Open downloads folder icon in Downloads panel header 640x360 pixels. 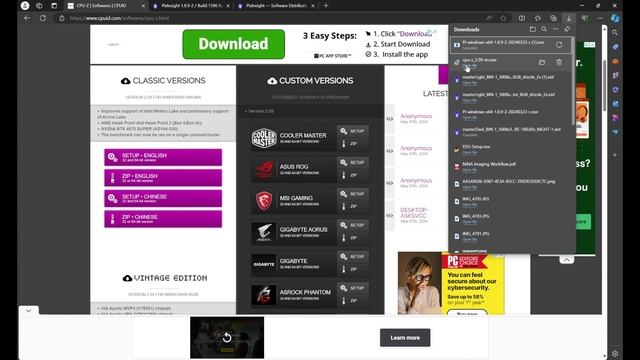coord(533,29)
